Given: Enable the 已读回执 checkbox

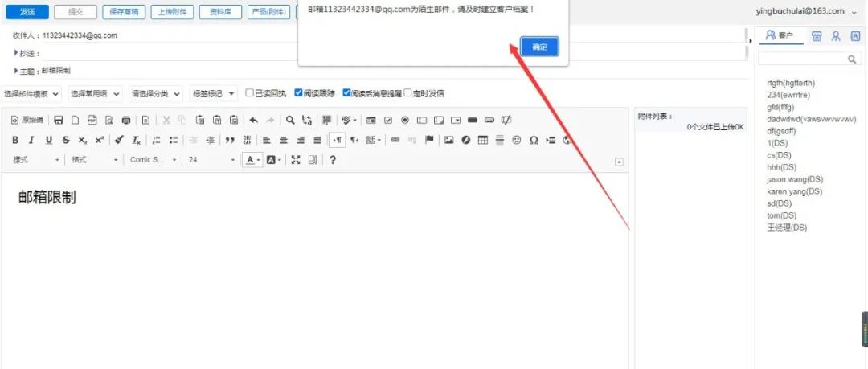Looking at the screenshot, I should click(x=250, y=93).
